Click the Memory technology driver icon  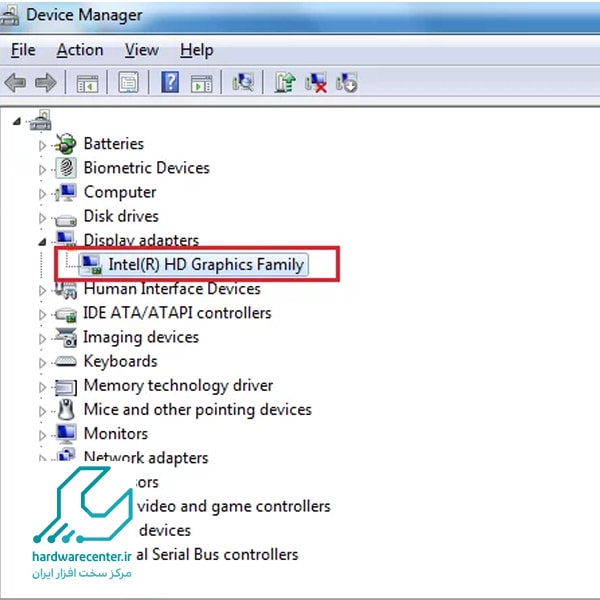66,386
